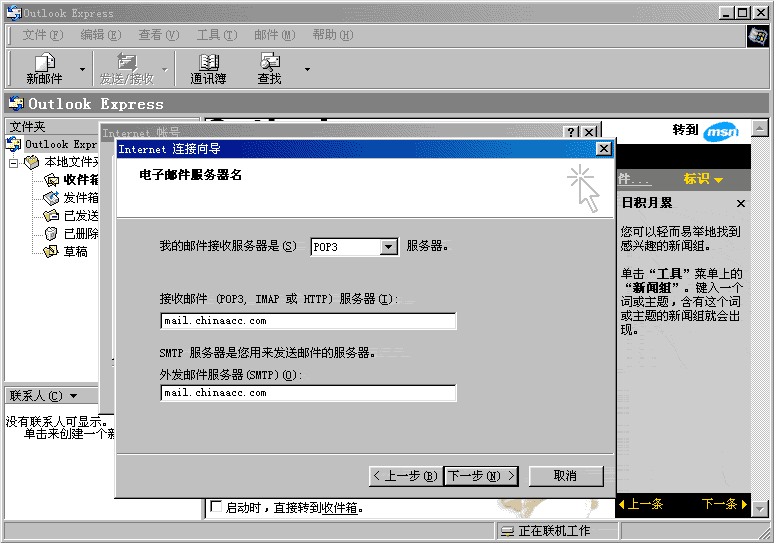Close the Internet 帐号 dialog behind wizard
774x543 pixels.
pyautogui.click(x=589, y=132)
